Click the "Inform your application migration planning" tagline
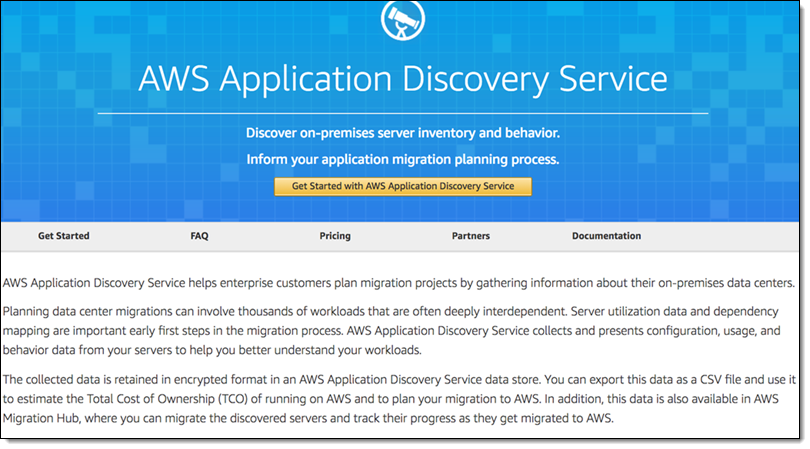Screen dimensions: 810x449 402,159
